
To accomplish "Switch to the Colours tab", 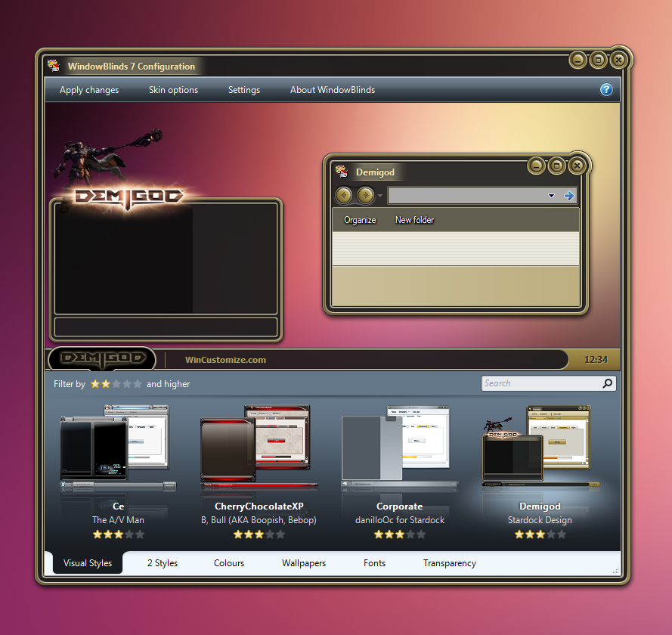I will click(229, 563).
